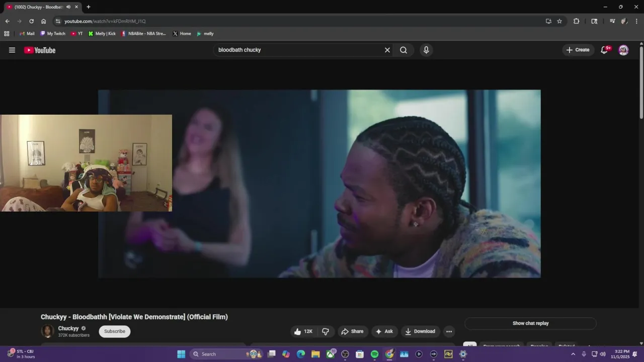Open Settings gear from taskbar
The height and width of the screenshot is (362, 644).
[x=463, y=354]
